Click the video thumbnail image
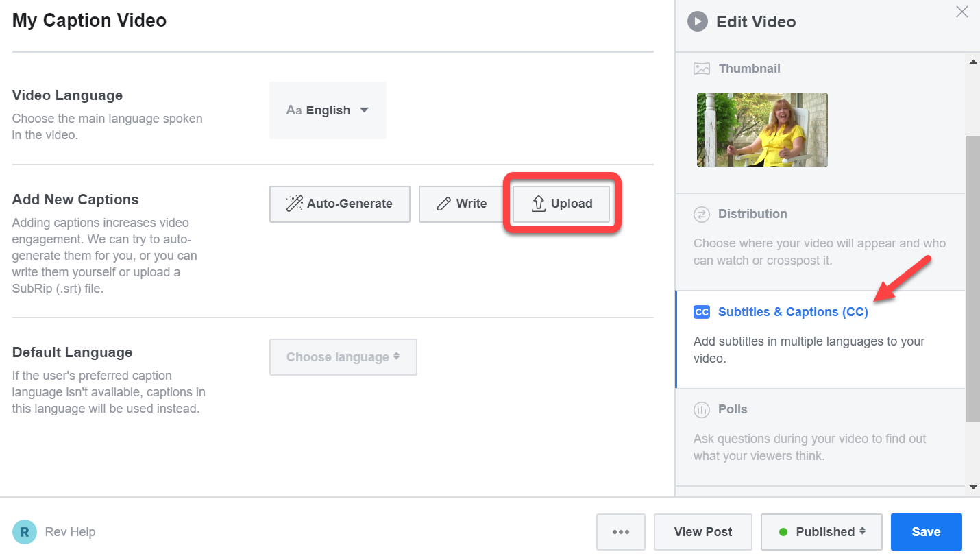The height and width of the screenshot is (556, 980). 762,130
